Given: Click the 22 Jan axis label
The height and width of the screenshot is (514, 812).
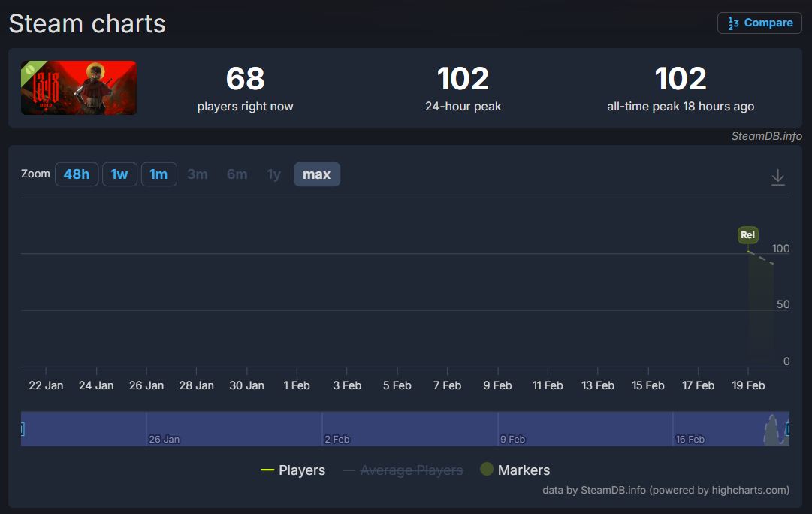Looking at the screenshot, I should (x=46, y=385).
